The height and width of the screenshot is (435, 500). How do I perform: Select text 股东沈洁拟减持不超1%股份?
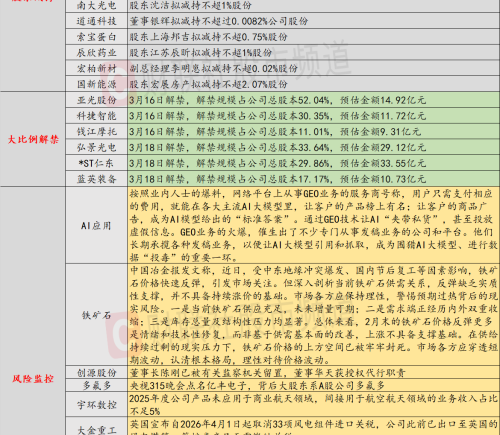pos(190,5)
